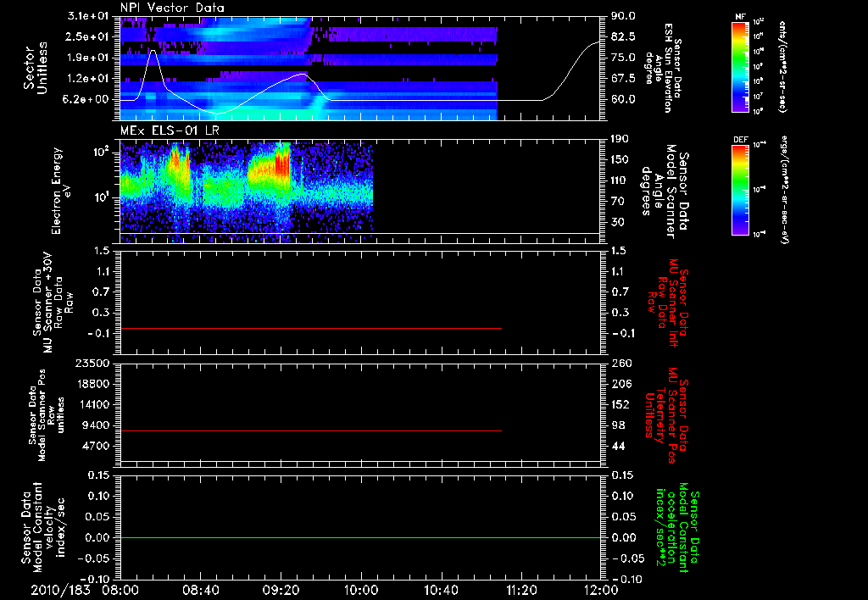This screenshot has width=868, height=600.
Task: Click the 2.5e+01 sector tick label
Action: point(86,36)
